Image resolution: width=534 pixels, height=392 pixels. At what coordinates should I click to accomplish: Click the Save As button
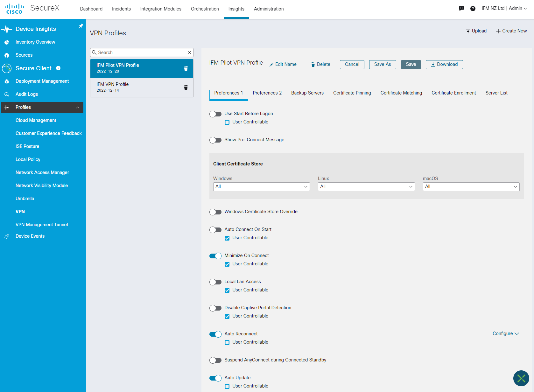[x=382, y=64]
